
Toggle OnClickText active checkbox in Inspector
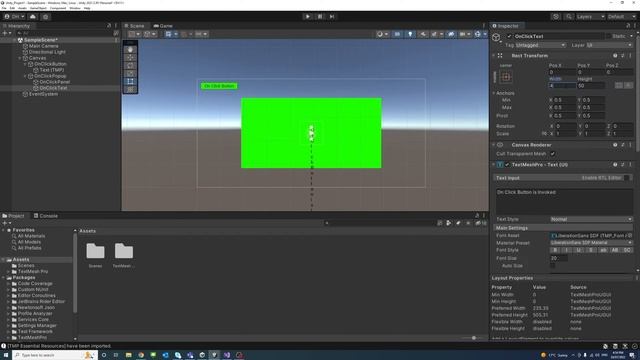click(509, 36)
